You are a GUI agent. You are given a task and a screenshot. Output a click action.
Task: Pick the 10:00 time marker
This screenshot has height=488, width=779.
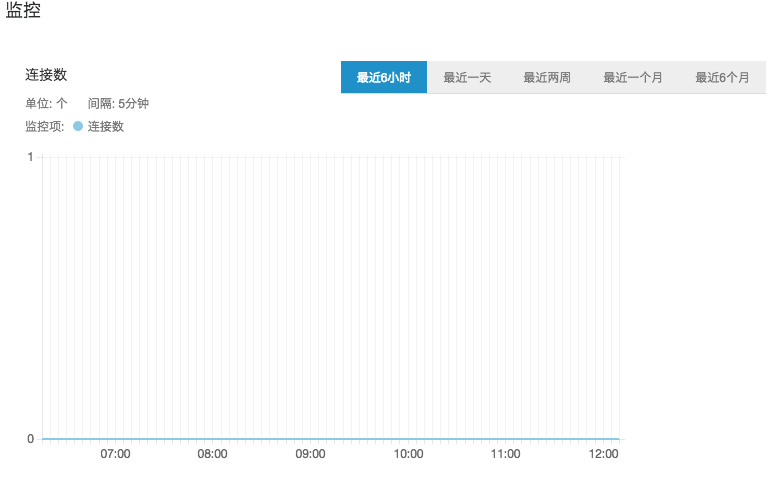click(x=408, y=454)
